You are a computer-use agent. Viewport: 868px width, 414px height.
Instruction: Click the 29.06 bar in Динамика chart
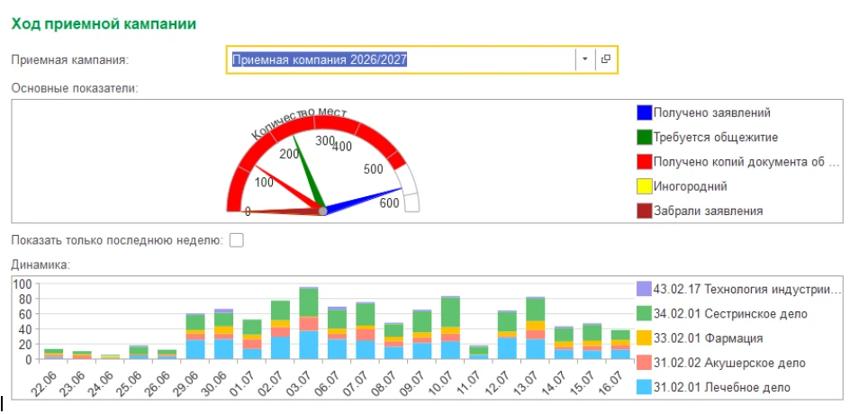[x=195, y=337]
